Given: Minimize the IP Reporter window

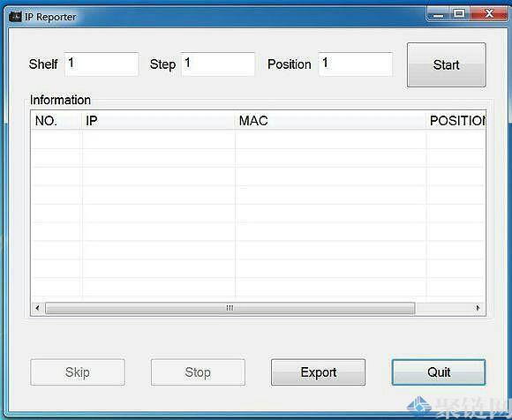Looking at the screenshot, I should point(438,14).
